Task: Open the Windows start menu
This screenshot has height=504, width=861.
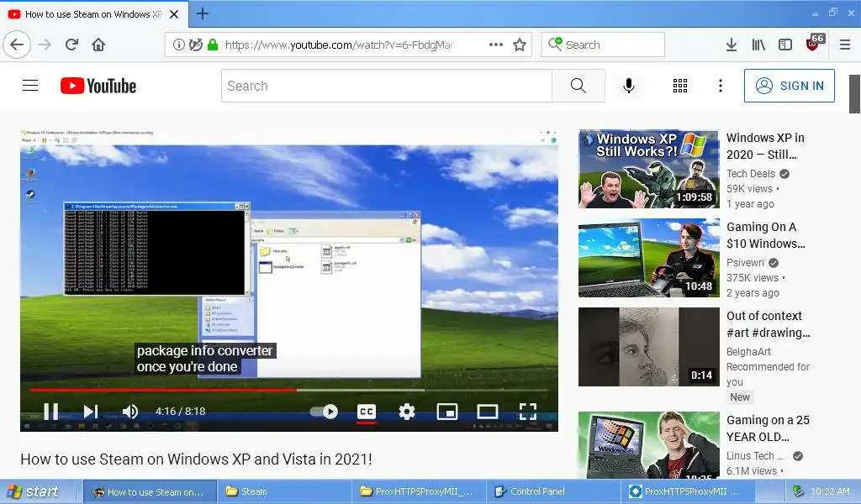Action: pyautogui.click(x=34, y=491)
